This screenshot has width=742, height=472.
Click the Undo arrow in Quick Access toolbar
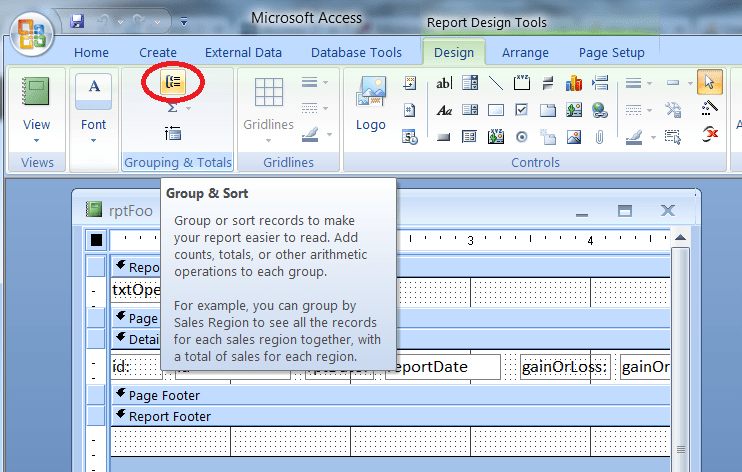(104, 21)
